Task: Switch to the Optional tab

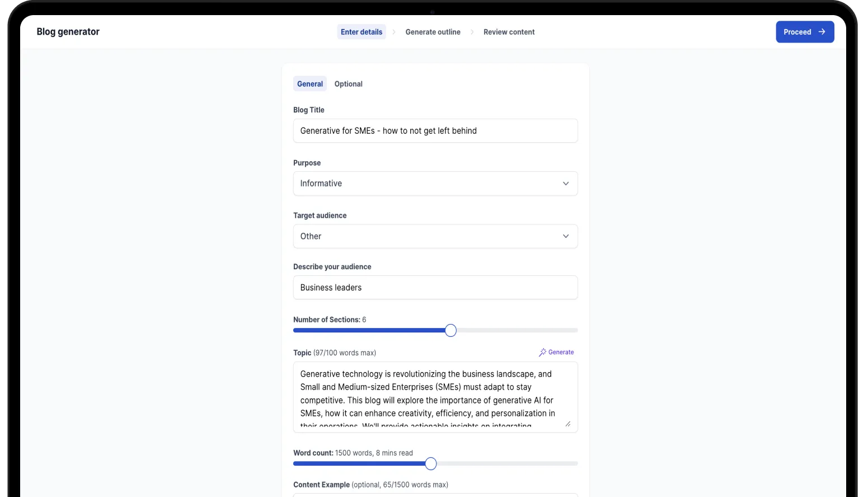Action: tap(348, 84)
